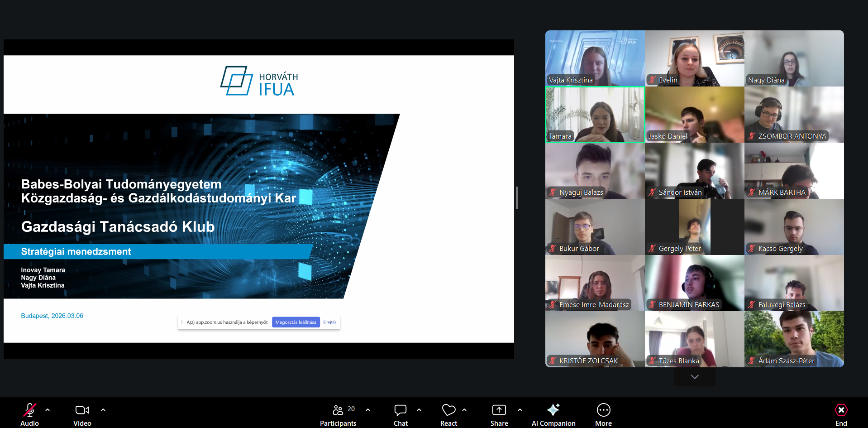This screenshot has height=428, width=868.
Task: Expand audio settings arrow next to Audio
Action: click(48, 410)
